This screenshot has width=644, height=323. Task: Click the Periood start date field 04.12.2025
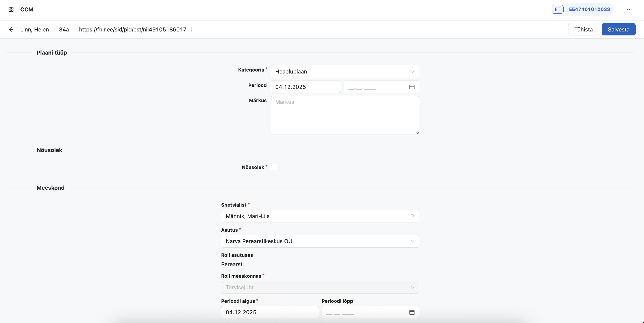tap(305, 87)
